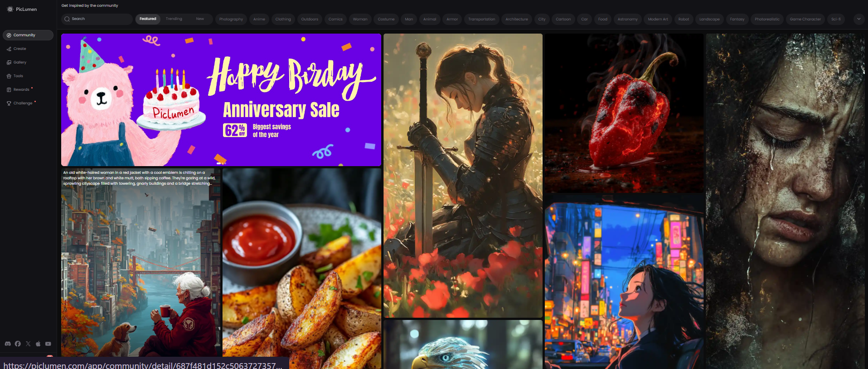Filter by Car category
This screenshot has height=369, width=868.
(584, 19)
